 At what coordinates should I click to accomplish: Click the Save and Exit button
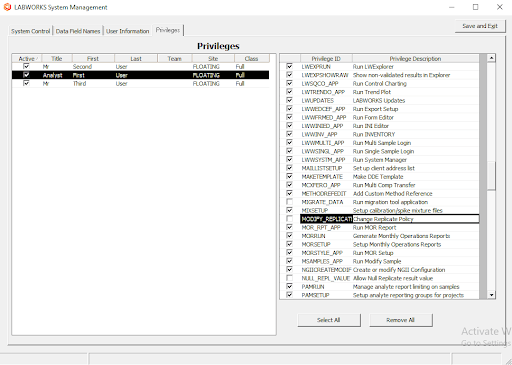[480, 26]
